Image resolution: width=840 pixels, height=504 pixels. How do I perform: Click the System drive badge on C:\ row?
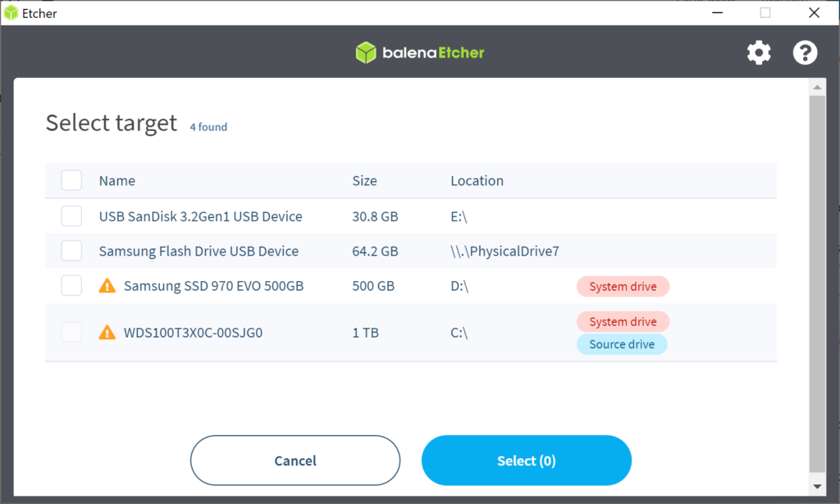(623, 321)
